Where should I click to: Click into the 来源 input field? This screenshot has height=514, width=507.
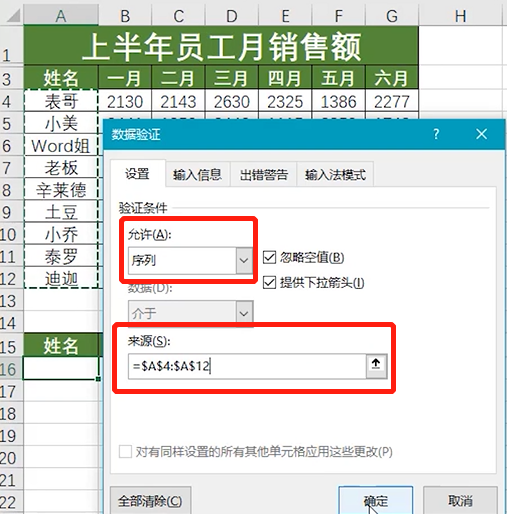(247, 366)
